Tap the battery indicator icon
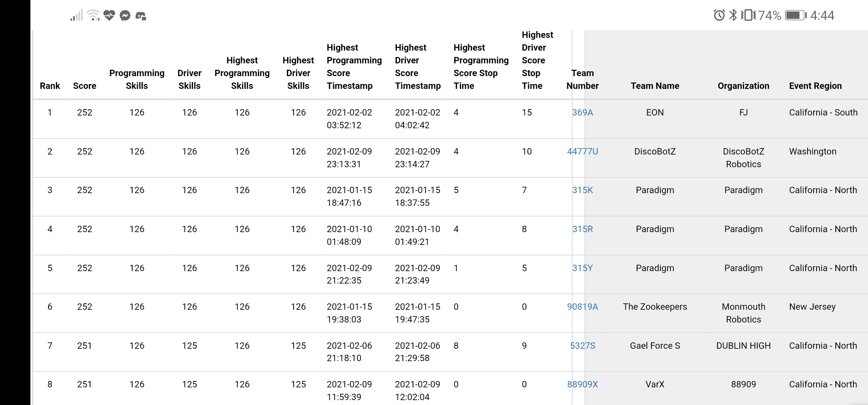Image resolution: width=868 pixels, height=405 pixels. 796,15
